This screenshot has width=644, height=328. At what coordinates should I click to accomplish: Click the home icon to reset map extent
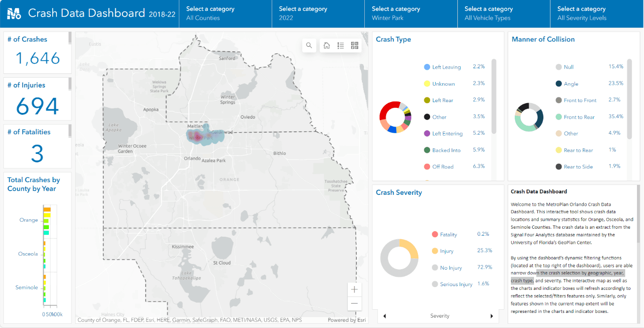(327, 45)
